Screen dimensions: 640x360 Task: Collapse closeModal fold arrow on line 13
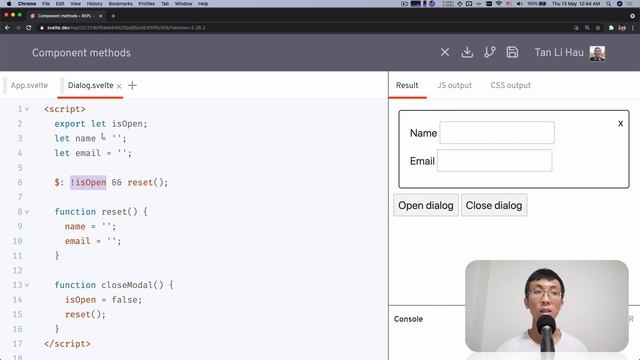tap(27, 285)
